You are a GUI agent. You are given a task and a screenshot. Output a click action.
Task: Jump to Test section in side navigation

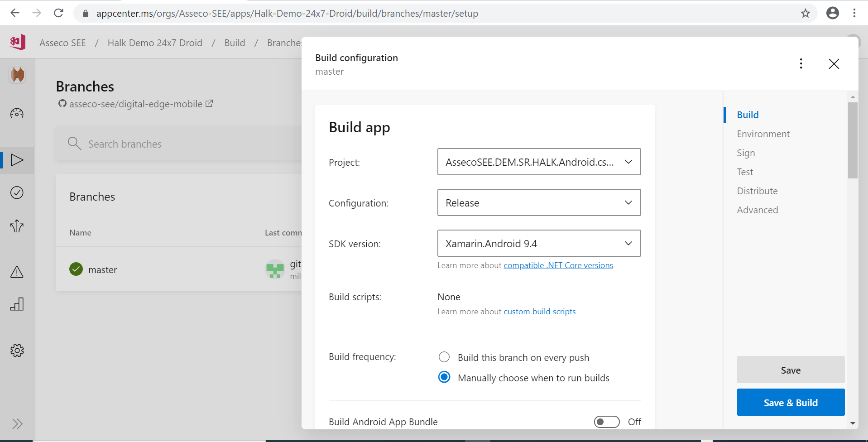pyautogui.click(x=745, y=172)
